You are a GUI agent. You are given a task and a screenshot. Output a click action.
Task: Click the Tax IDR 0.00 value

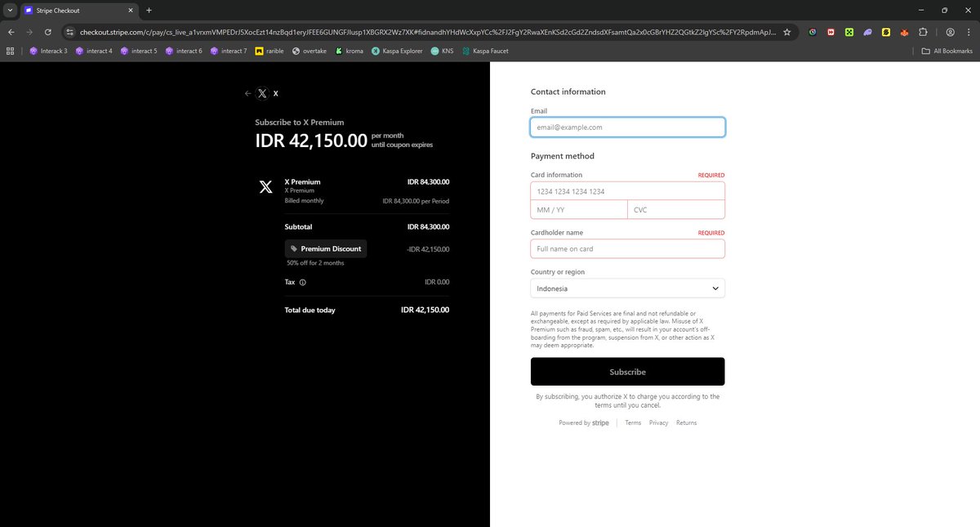pyautogui.click(x=437, y=283)
